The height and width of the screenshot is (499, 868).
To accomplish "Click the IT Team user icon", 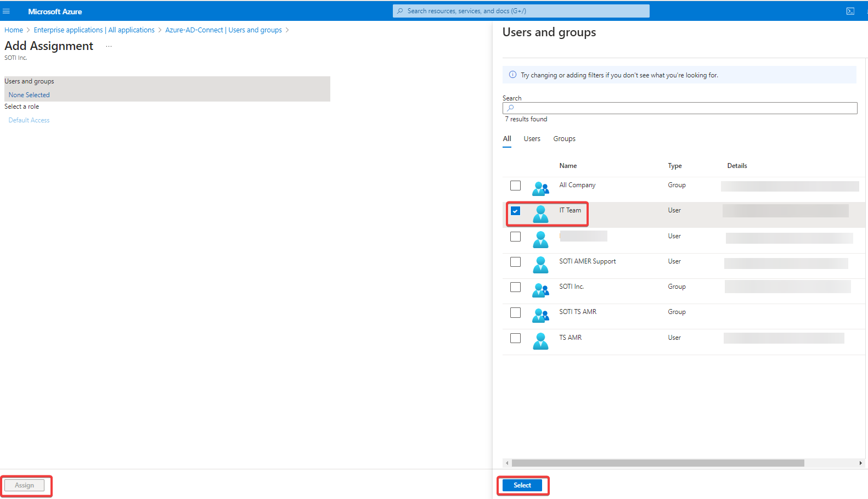I will (x=540, y=214).
